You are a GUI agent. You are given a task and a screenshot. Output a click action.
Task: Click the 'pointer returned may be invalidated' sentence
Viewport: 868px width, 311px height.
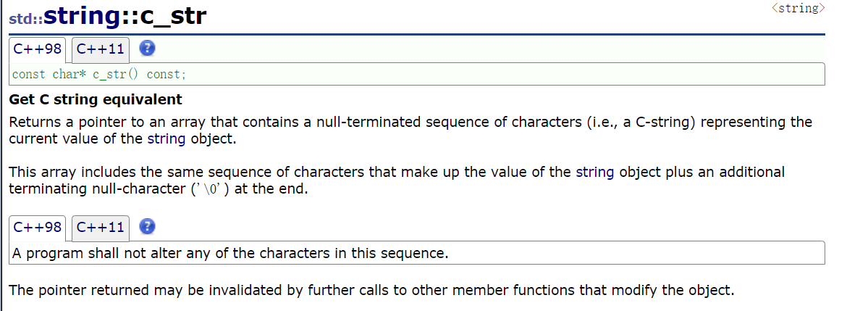[x=371, y=291]
